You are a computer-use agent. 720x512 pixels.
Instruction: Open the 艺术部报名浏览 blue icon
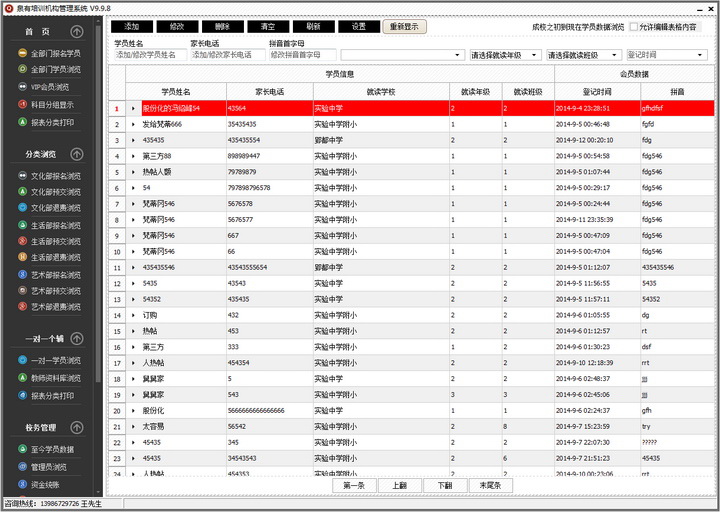(22, 274)
